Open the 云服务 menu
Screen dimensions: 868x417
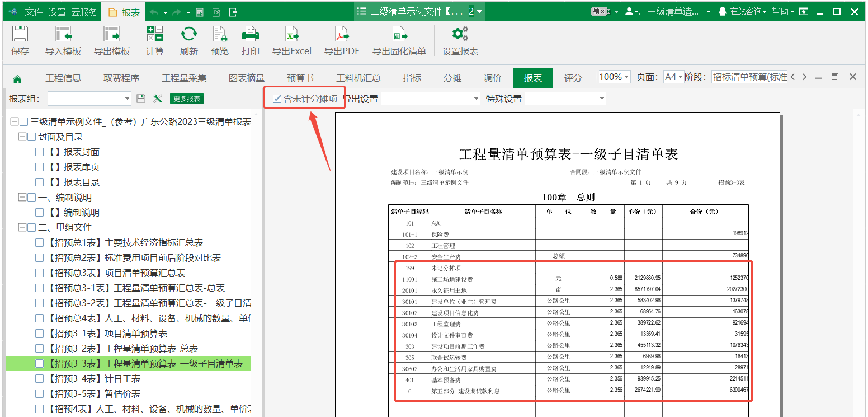pos(84,12)
